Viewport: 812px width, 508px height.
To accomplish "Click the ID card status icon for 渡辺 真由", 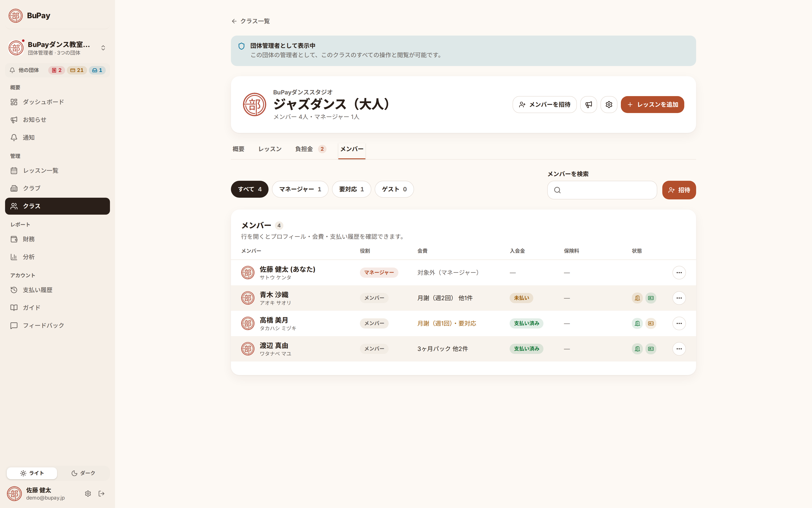I will (x=651, y=349).
